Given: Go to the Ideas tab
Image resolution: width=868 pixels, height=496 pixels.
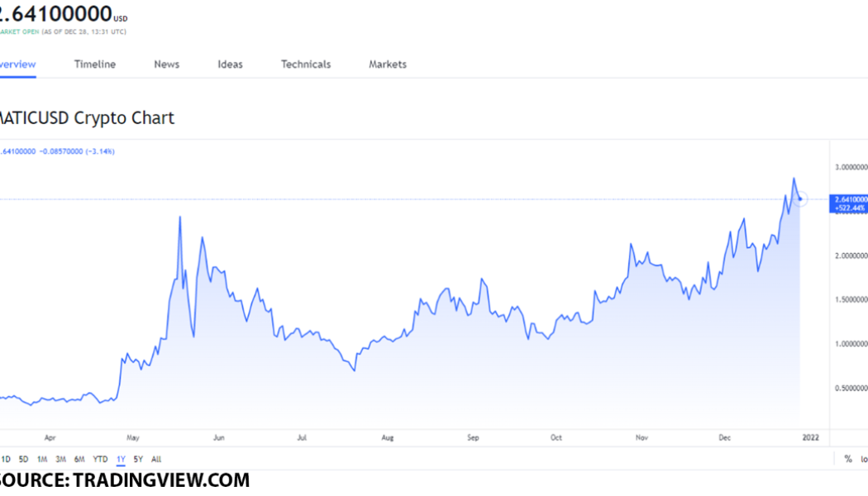Looking at the screenshot, I should tap(229, 64).
